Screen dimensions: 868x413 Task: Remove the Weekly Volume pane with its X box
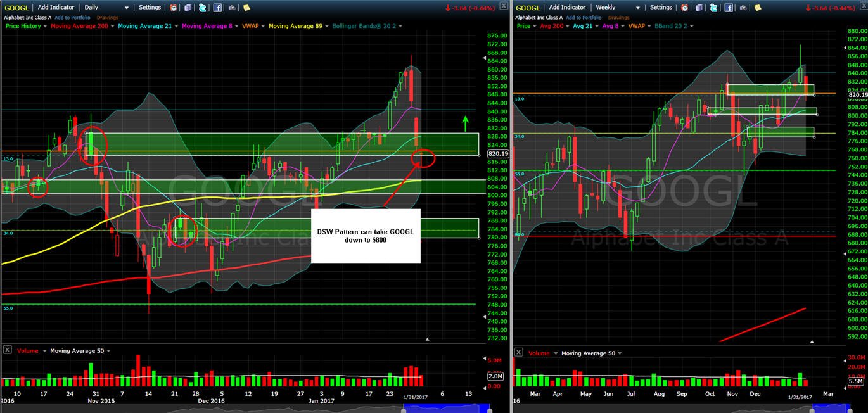518,353
